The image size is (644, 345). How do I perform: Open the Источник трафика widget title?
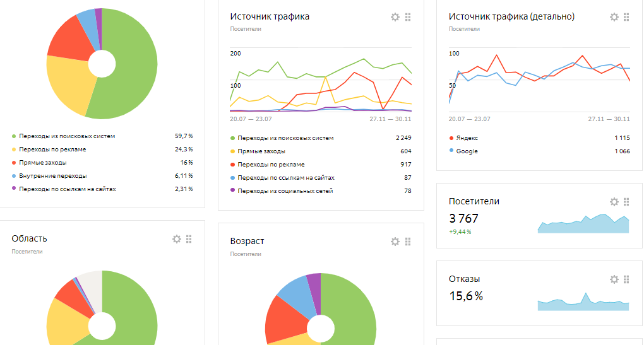[x=270, y=17]
